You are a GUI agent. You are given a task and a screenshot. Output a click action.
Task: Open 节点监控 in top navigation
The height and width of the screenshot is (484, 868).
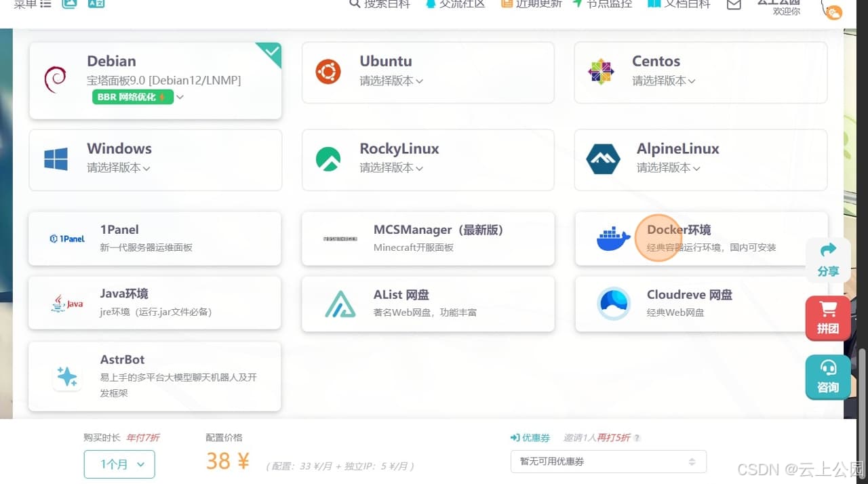coord(602,3)
